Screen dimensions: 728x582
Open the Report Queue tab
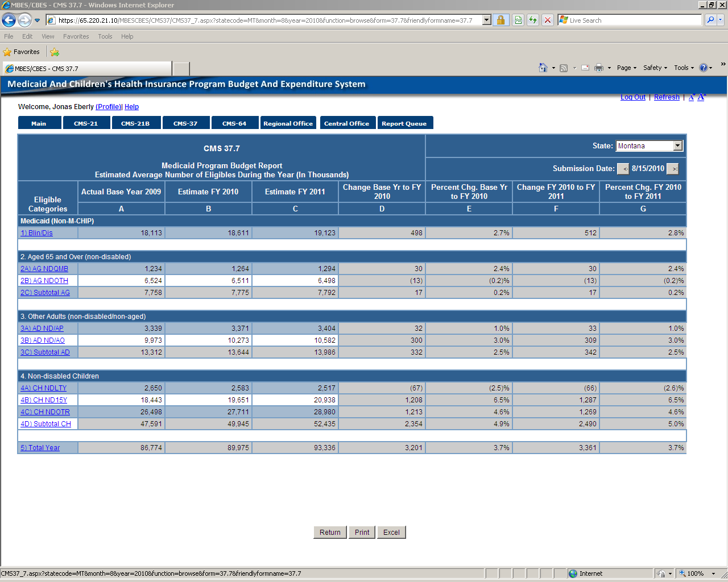click(404, 123)
